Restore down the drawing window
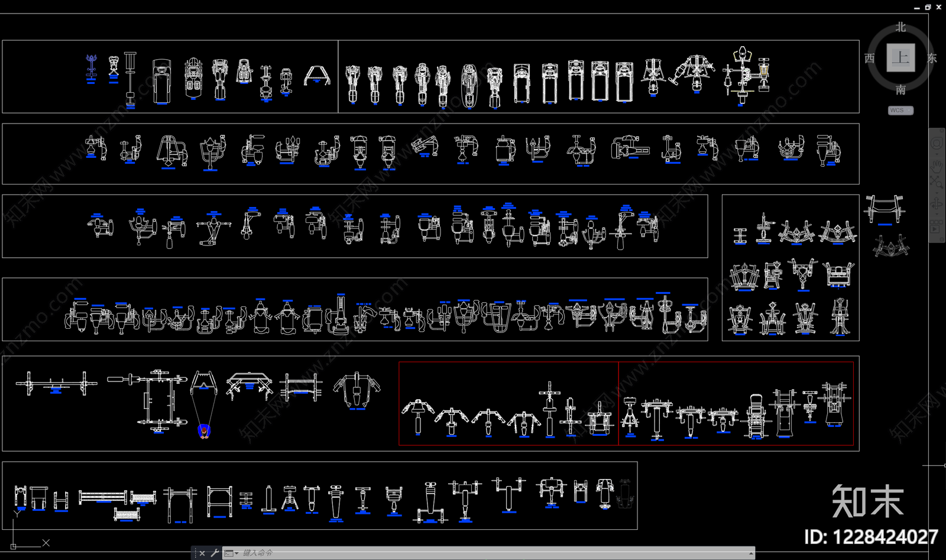 [928, 7]
